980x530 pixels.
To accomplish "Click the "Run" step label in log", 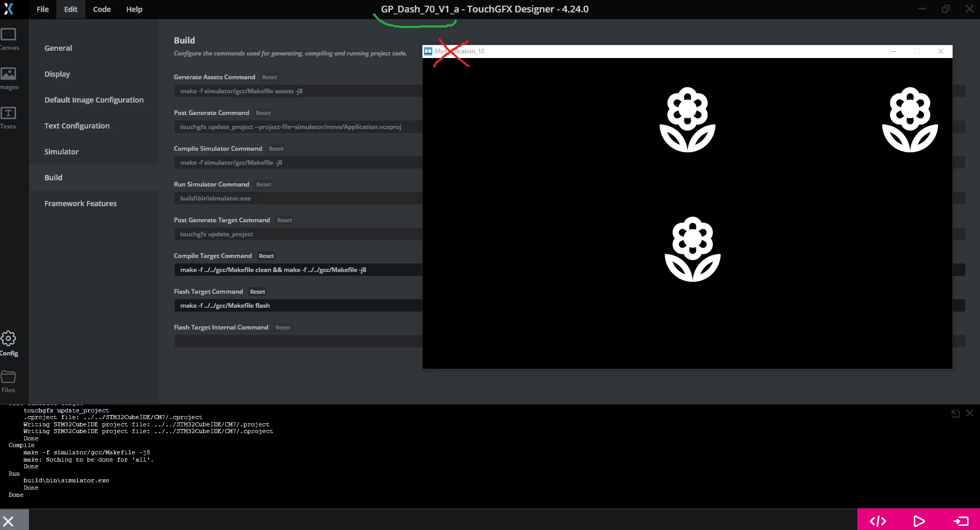I will pyautogui.click(x=14, y=474).
